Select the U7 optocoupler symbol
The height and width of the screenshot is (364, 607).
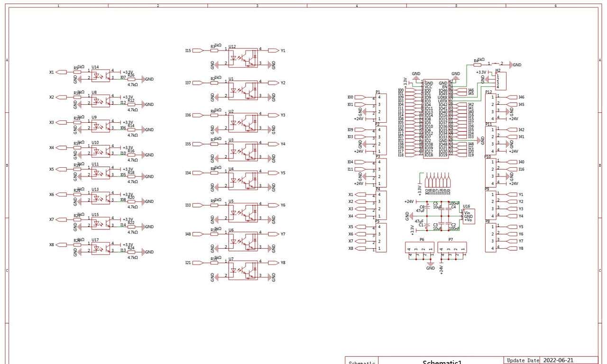point(243,270)
